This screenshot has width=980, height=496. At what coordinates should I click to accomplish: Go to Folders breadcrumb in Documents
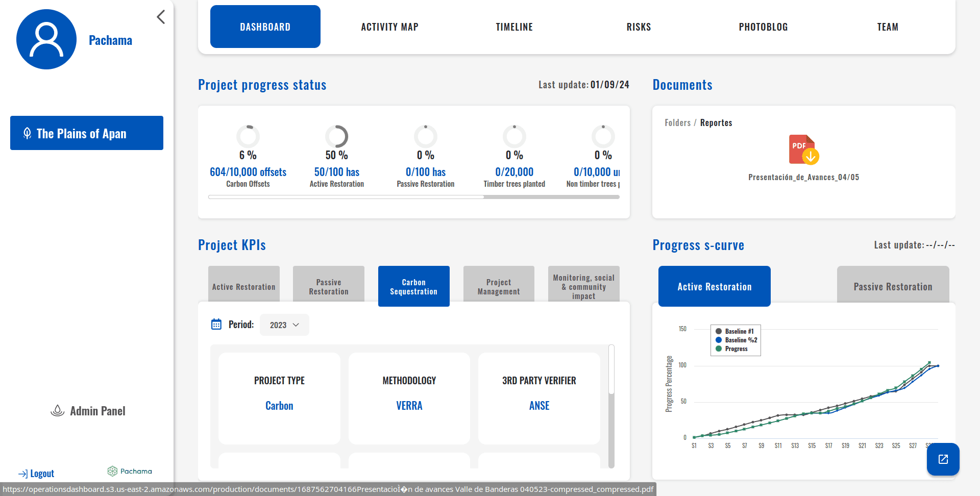click(677, 122)
